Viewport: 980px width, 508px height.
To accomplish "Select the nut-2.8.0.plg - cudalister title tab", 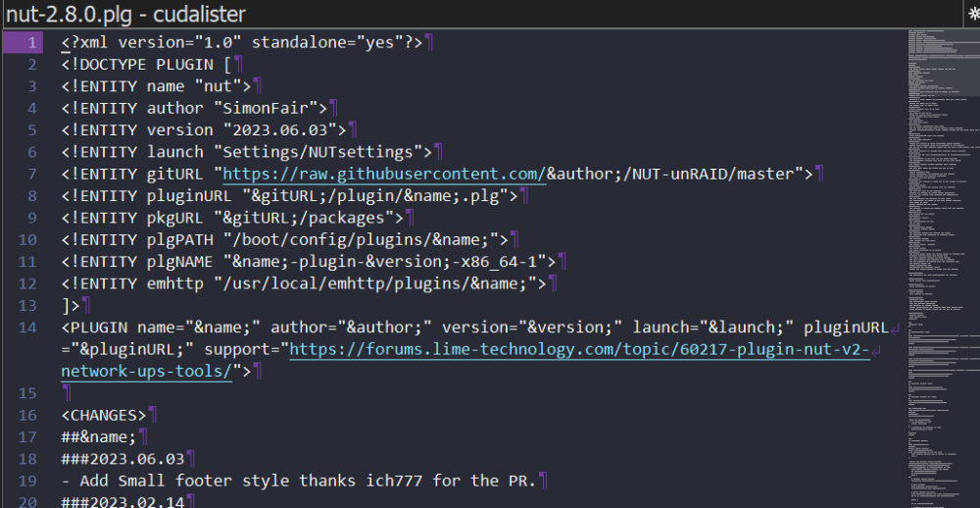I will [125, 14].
